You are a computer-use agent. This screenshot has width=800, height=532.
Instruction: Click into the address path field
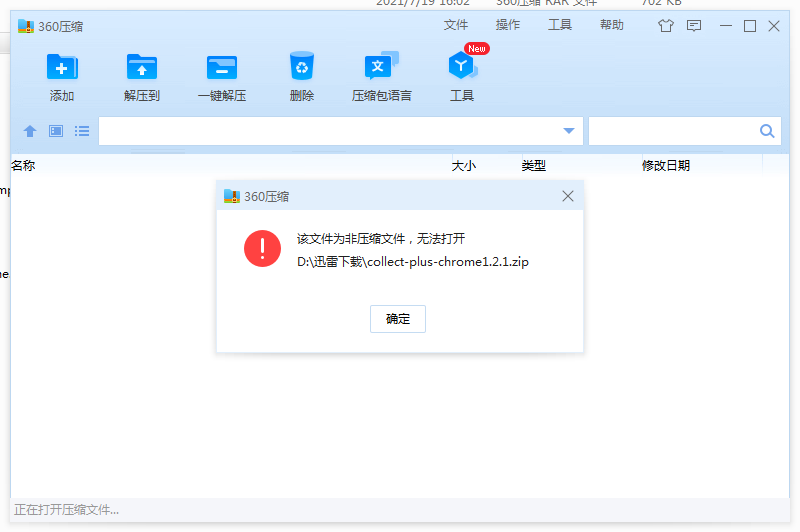pos(341,131)
